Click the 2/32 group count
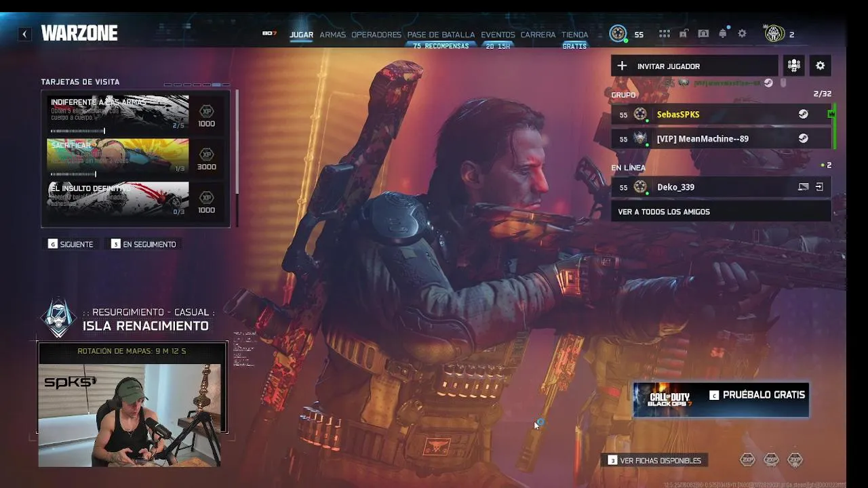The image size is (868, 488). 822,94
